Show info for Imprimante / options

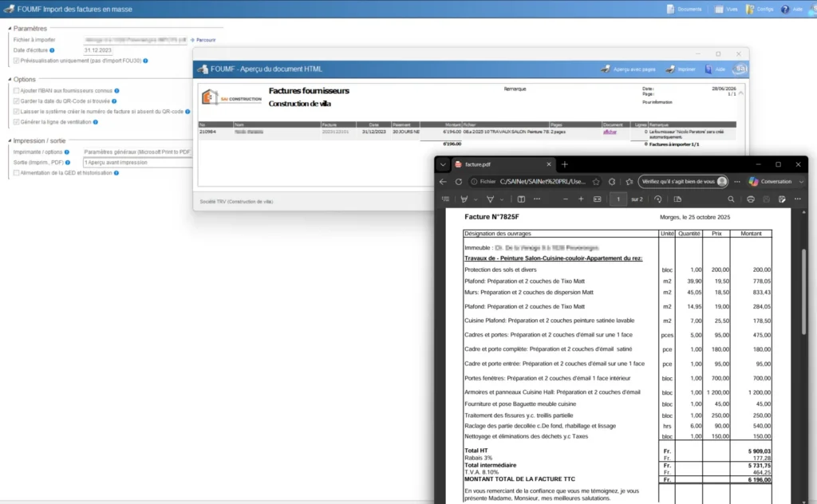click(x=67, y=152)
